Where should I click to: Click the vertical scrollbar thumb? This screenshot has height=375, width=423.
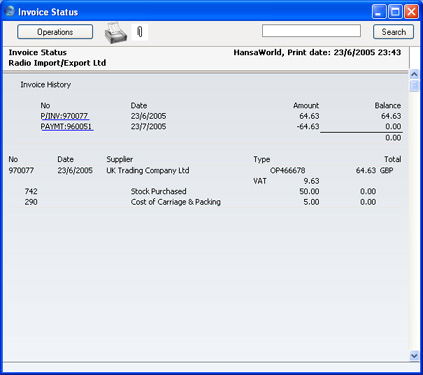(x=414, y=85)
